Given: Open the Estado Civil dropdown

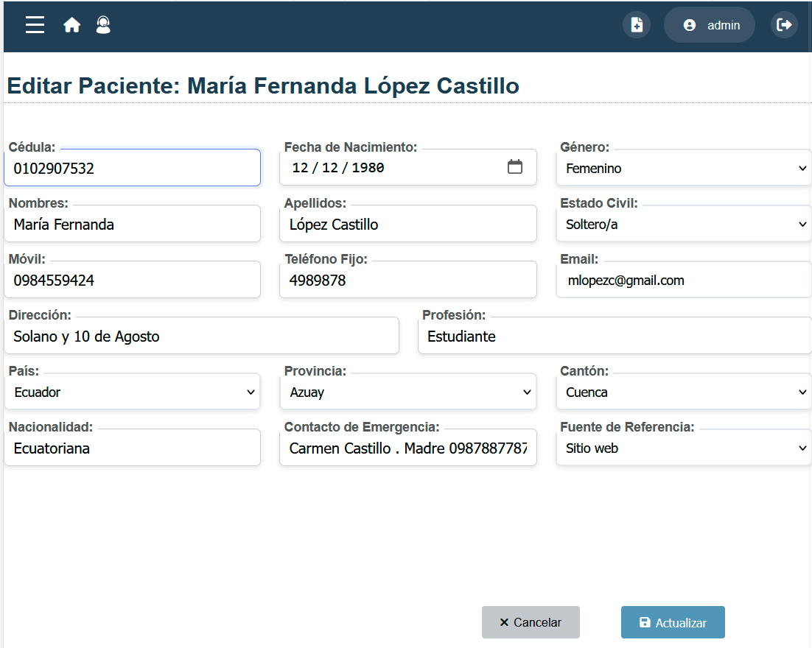Looking at the screenshot, I should (x=684, y=224).
